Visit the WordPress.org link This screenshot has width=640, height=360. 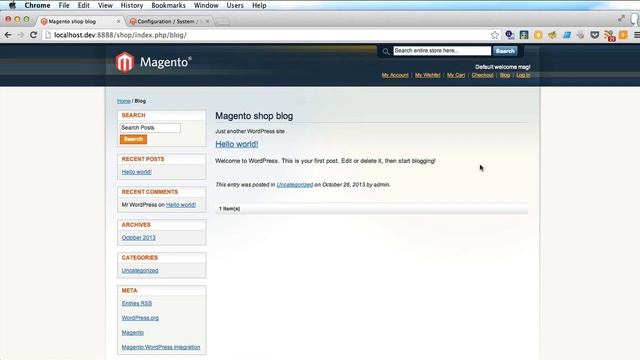[x=140, y=318]
